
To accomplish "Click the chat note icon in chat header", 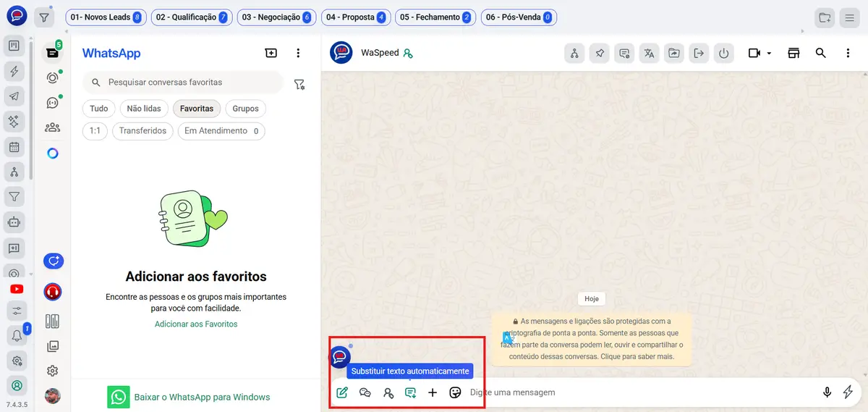I will [x=624, y=53].
